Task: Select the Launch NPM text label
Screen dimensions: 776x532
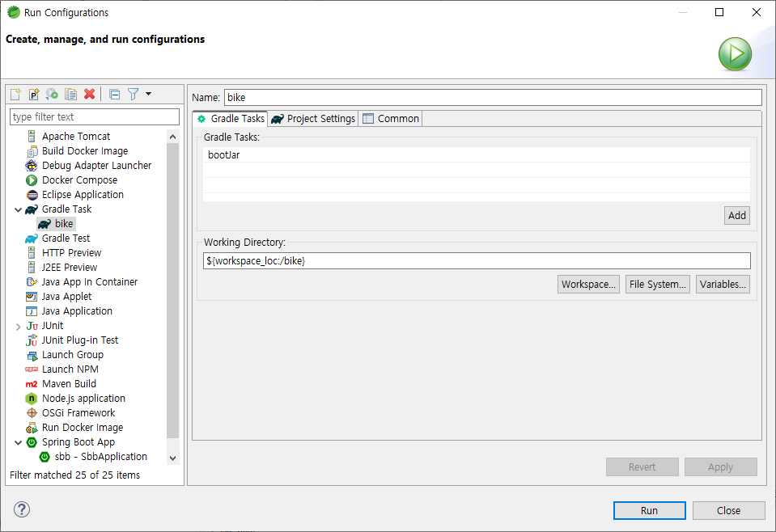Action: click(70, 369)
